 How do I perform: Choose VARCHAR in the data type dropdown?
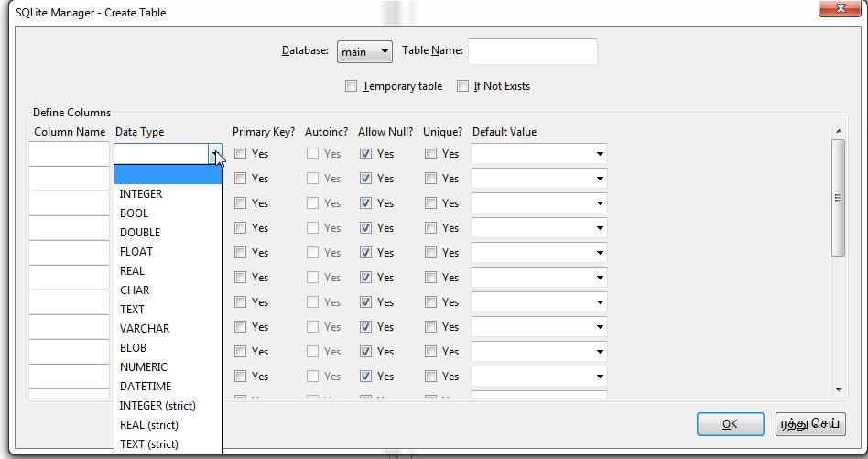pos(145,329)
